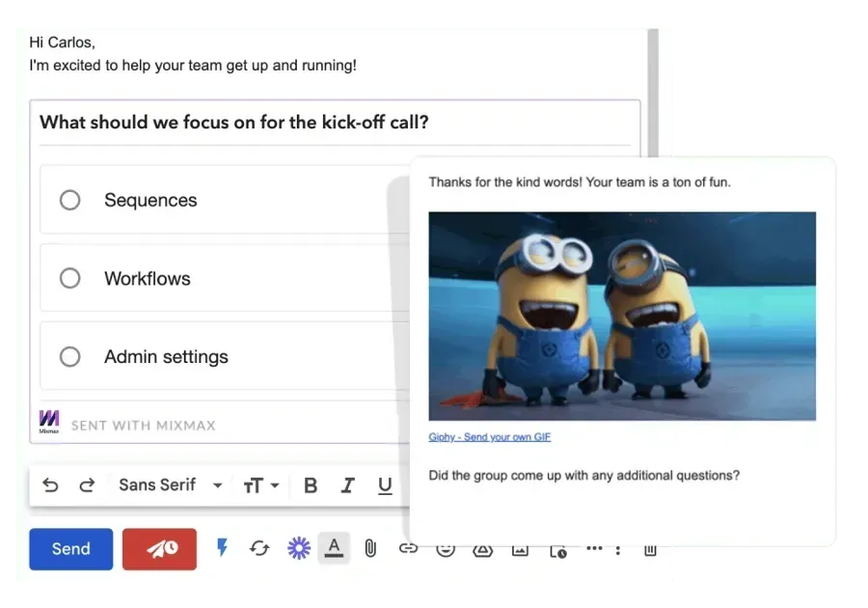
Task: Discard draft with the trash icon
Action: coord(650,550)
